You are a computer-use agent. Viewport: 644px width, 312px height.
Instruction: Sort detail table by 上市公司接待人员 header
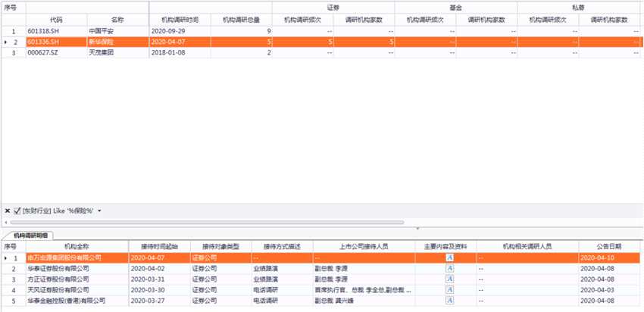(364, 247)
